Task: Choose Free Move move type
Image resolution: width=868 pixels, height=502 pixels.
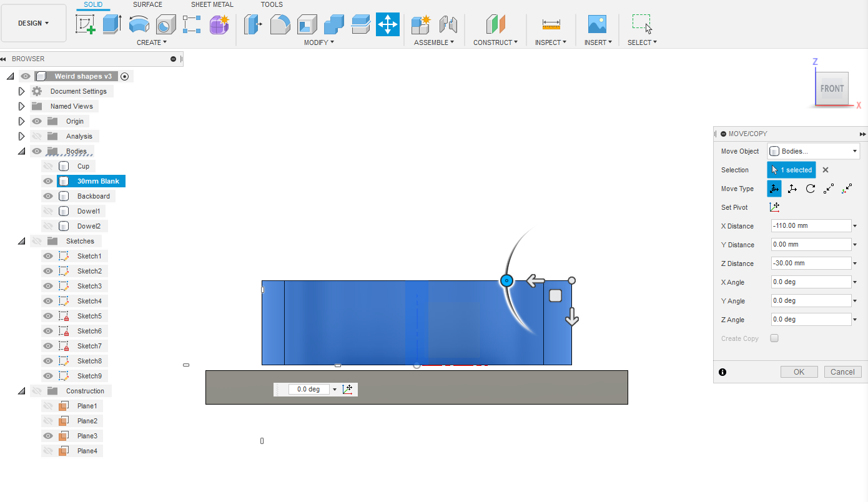Action: click(774, 189)
